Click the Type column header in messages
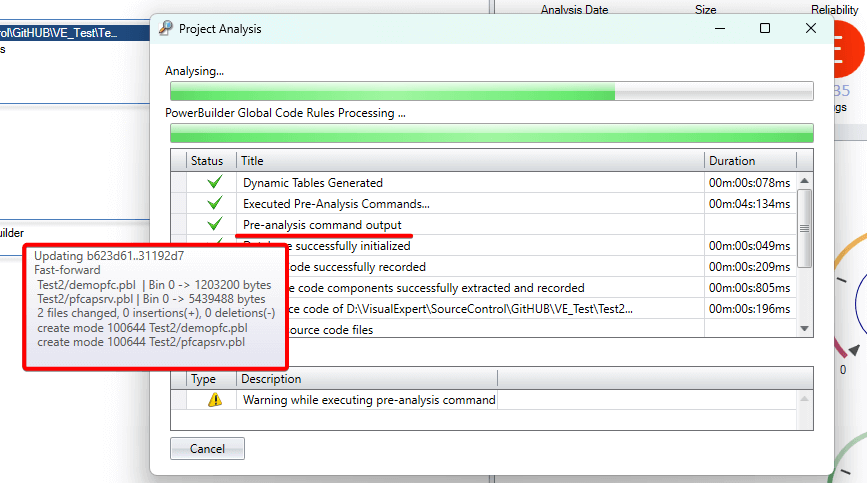867x483 pixels. pos(211,379)
